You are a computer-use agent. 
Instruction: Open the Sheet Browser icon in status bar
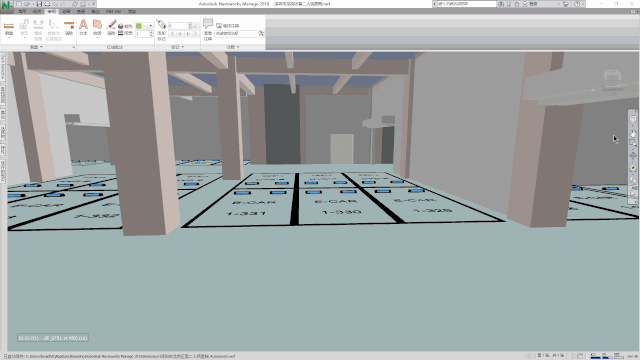pyautogui.click(x=580, y=356)
